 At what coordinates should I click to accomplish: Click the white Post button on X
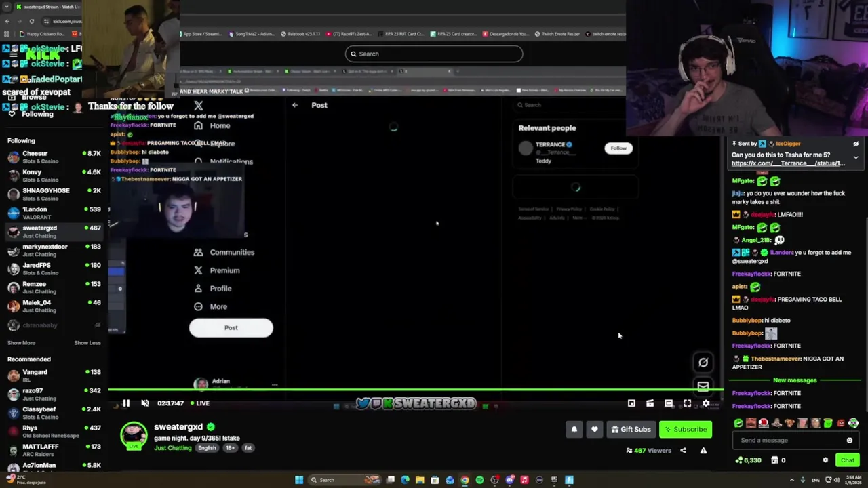pos(231,328)
